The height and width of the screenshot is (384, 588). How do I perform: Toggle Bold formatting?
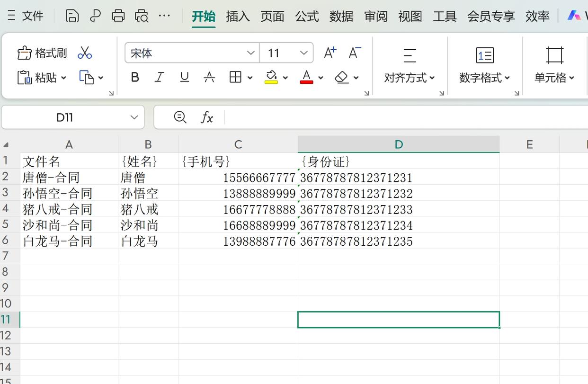pos(135,77)
